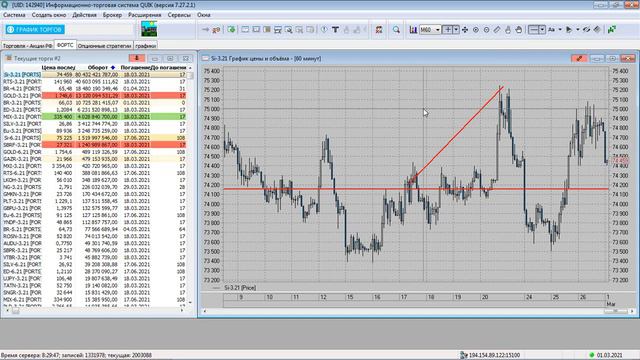Open the Система menu
The image size is (640, 360).
click(14, 15)
